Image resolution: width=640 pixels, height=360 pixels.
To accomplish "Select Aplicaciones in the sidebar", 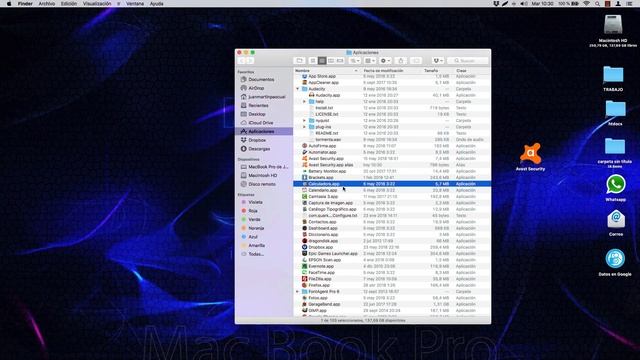I will 264,131.
